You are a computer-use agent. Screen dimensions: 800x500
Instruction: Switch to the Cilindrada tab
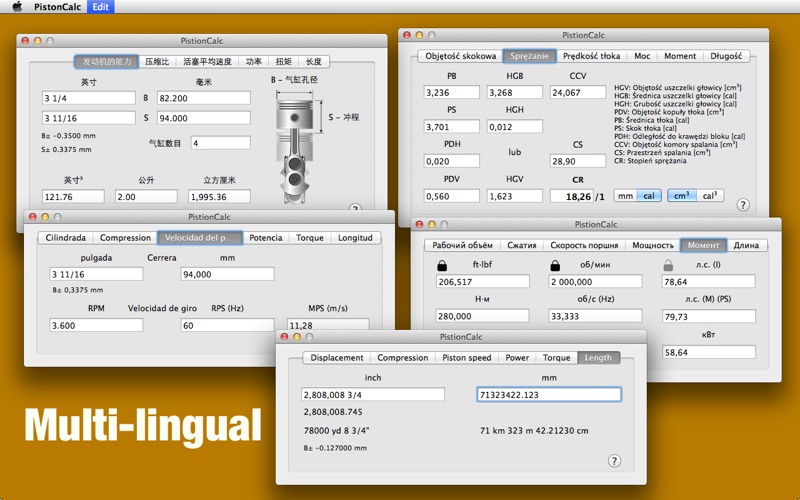click(x=66, y=238)
